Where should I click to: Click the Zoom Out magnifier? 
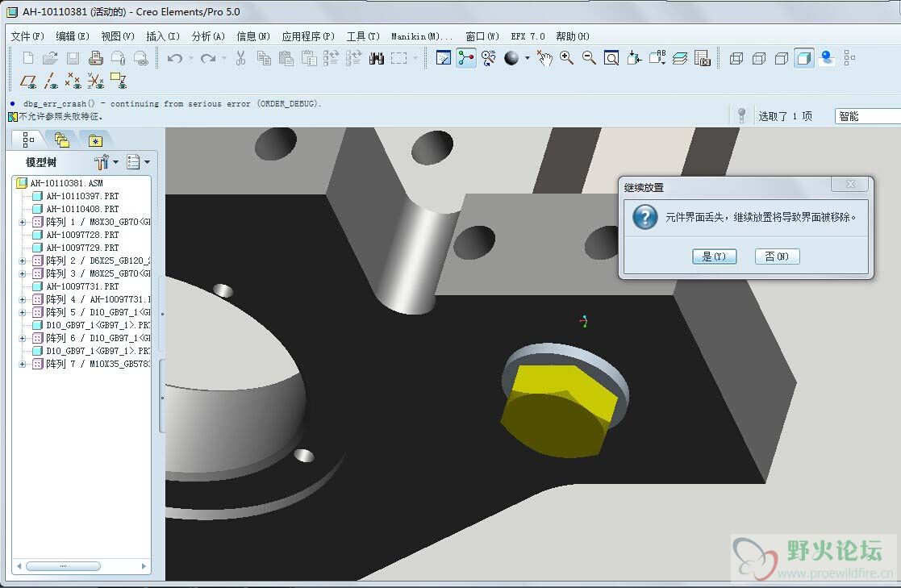[589, 58]
